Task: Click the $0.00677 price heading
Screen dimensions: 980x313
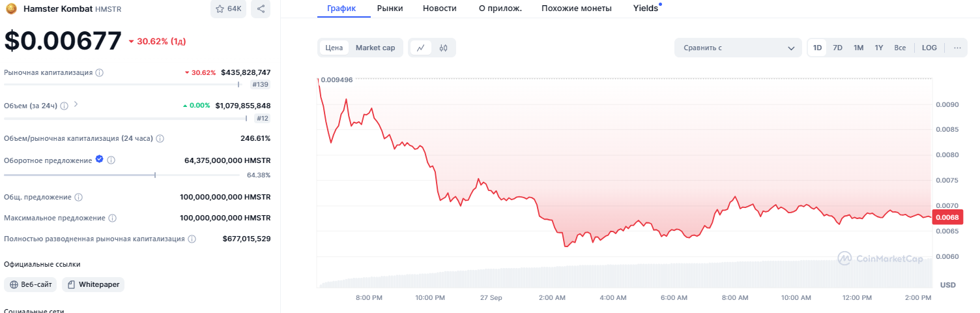Action: (x=63, y=40)
